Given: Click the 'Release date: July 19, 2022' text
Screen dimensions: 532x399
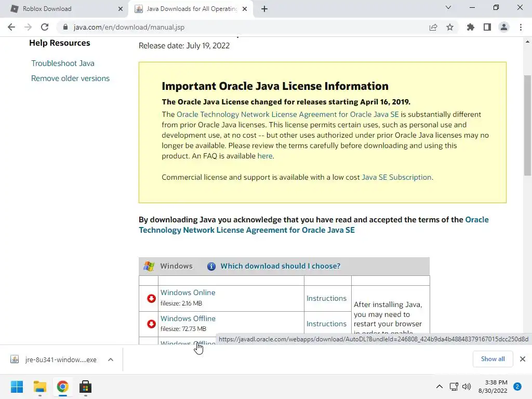Looking at the screenshot, I should click(x=184, y=46).
